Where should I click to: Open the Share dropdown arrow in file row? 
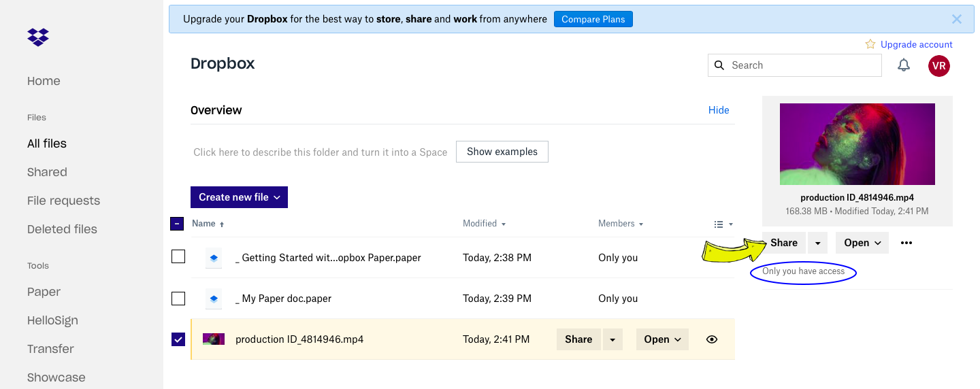[x=612, y=339]
